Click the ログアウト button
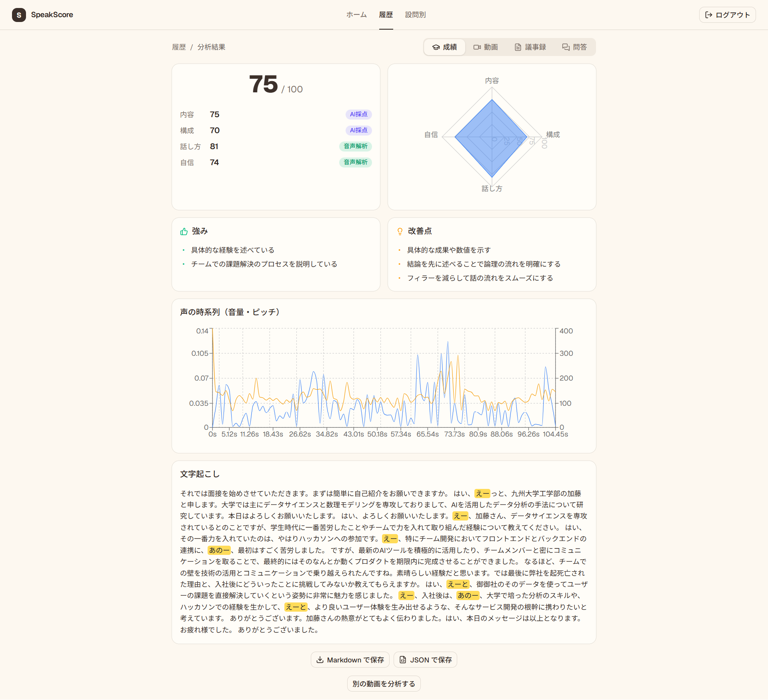This screenshot has width=768, height=700. coord(727,15)
